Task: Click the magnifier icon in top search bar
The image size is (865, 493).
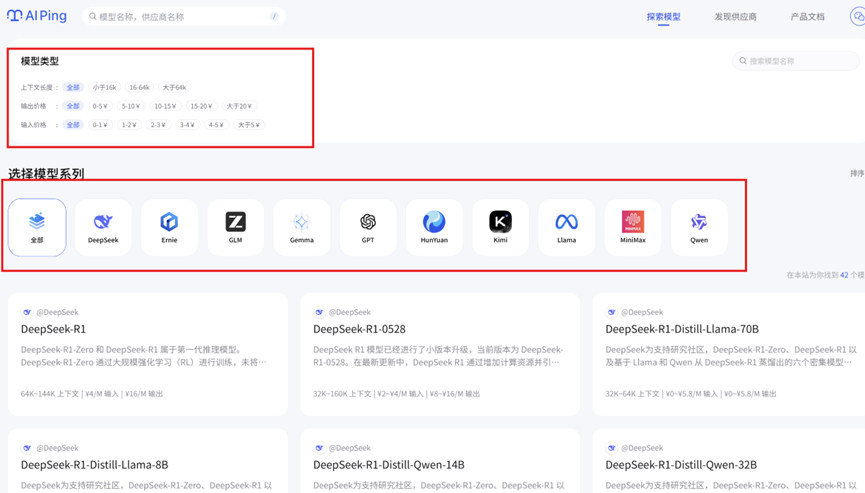Action: [93, 17]
